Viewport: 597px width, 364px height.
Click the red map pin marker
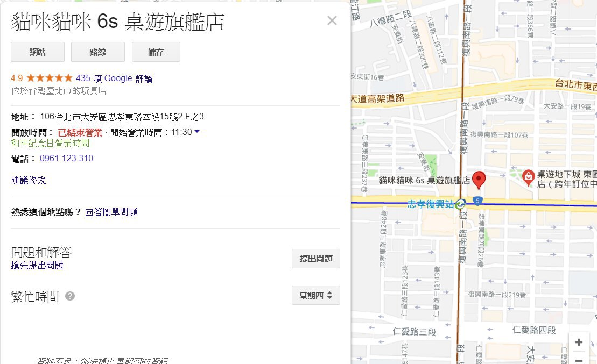tap(479, 180)
